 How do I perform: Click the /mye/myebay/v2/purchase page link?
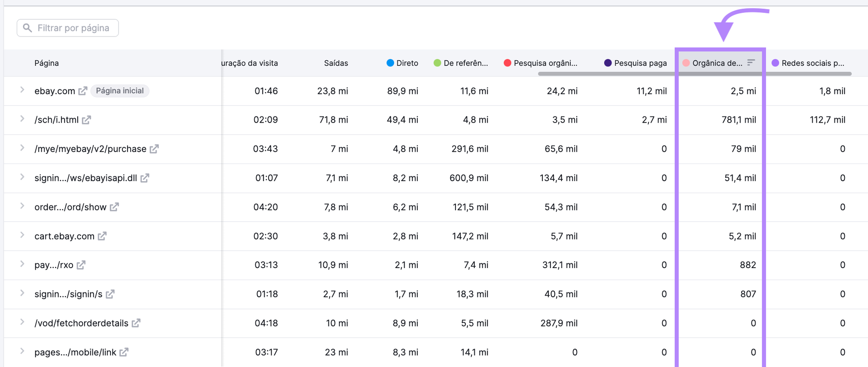(90, 149)
